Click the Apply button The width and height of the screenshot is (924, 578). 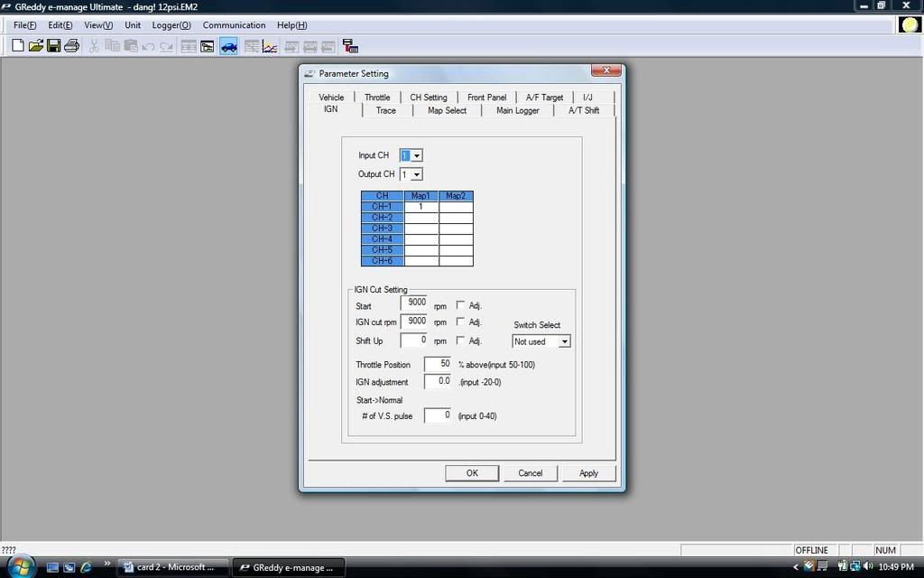tap(588, 473)
